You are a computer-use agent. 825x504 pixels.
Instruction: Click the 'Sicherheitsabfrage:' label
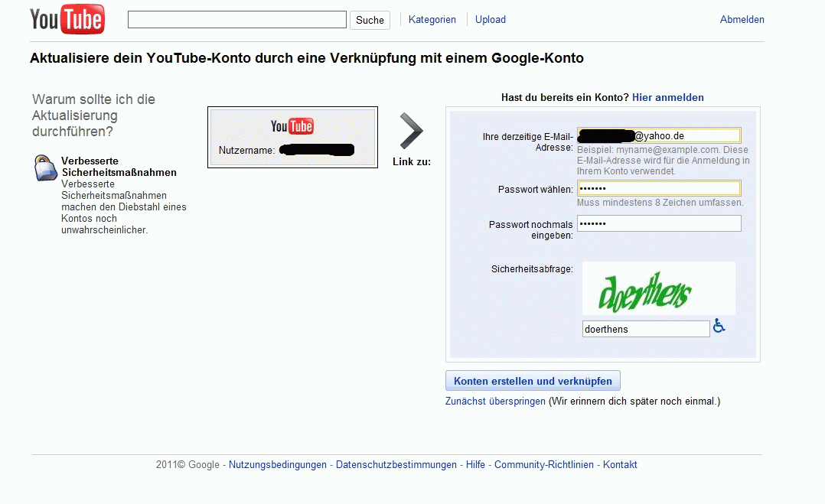click(532, 269)
